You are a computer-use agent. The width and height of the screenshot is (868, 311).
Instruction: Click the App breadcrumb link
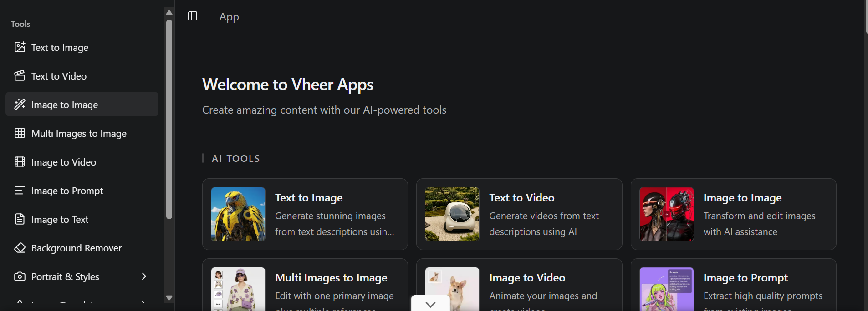tap(229, 17)
